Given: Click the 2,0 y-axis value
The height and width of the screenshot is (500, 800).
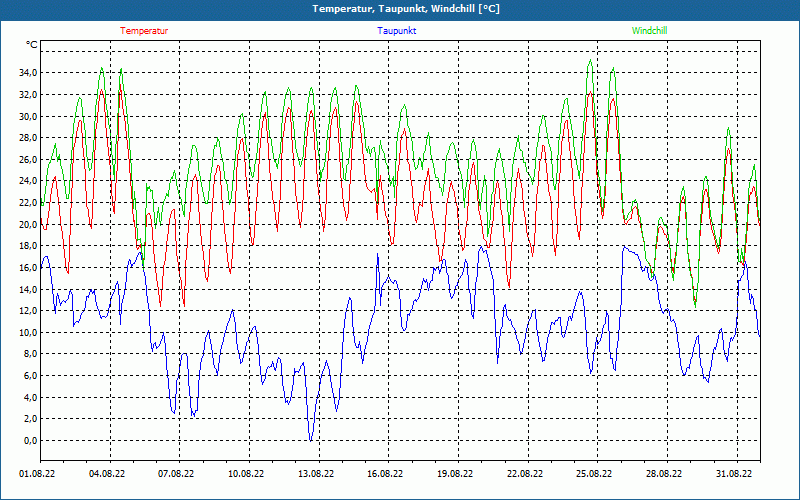Looking at the screenshot, I should point(30,419).
